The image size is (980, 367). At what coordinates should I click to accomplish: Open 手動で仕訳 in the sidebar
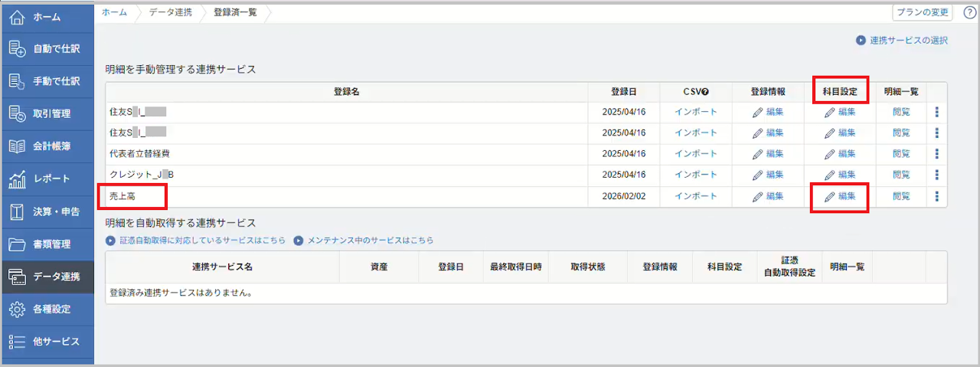(x=47, y=80)
